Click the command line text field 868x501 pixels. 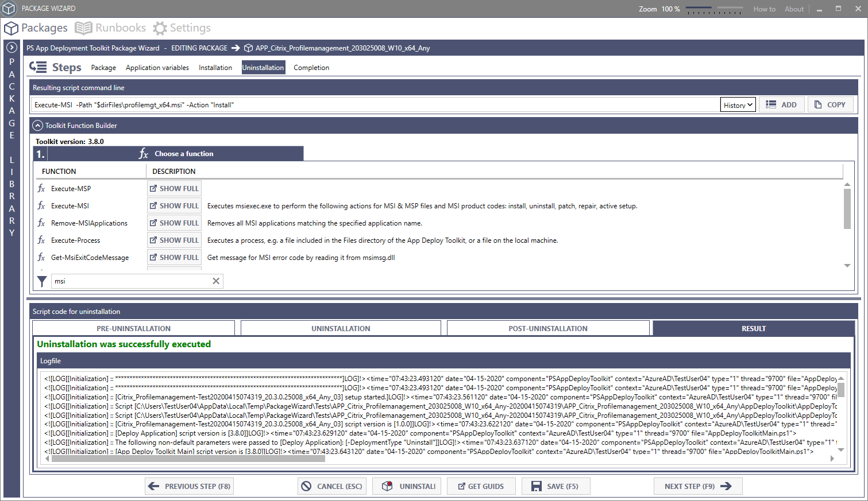click(x=375, y=105)
